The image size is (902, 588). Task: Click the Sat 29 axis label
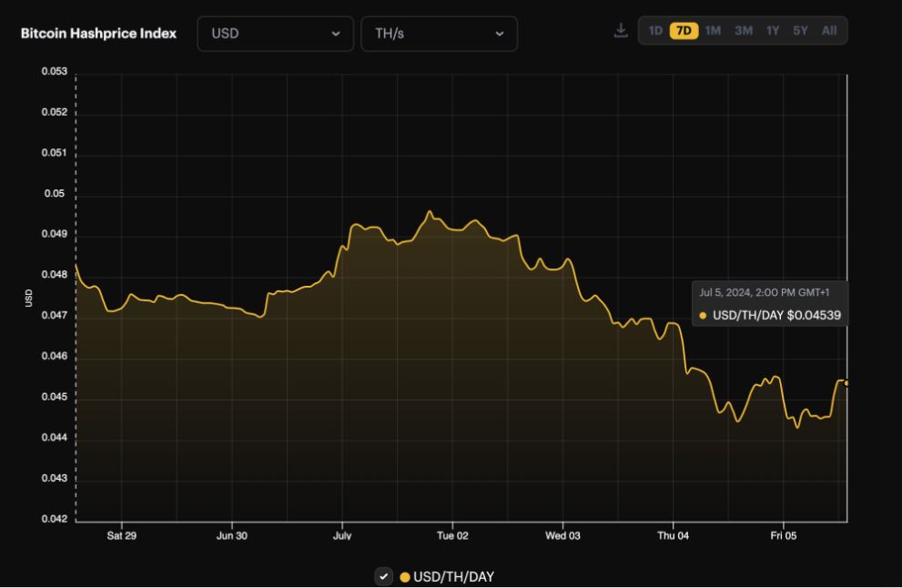(122, 535)
